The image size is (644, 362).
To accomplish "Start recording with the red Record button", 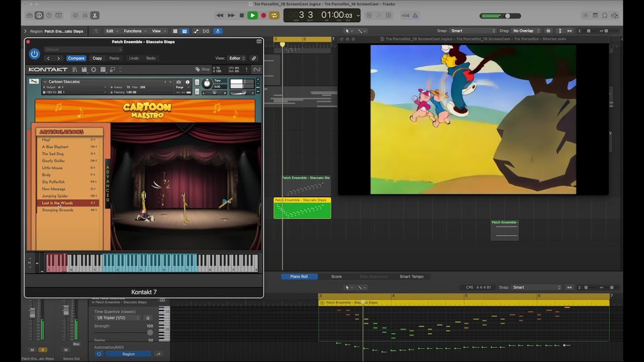I will pos(263,16).
